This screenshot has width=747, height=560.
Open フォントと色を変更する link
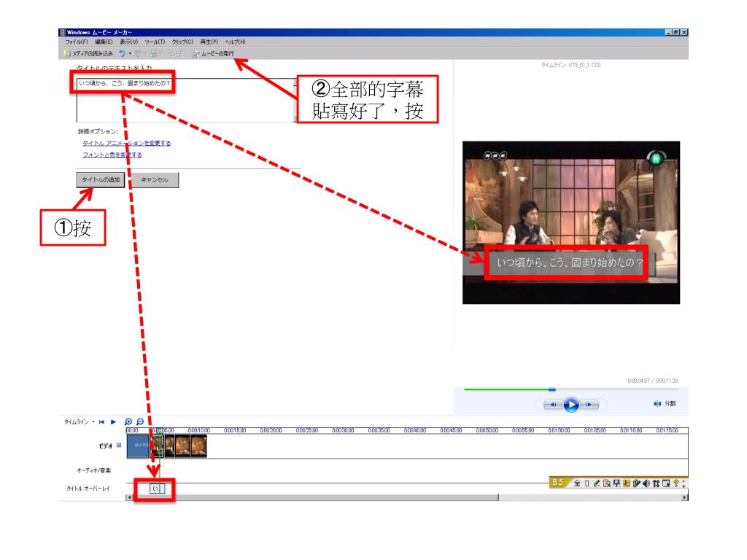tap(112, 155)
